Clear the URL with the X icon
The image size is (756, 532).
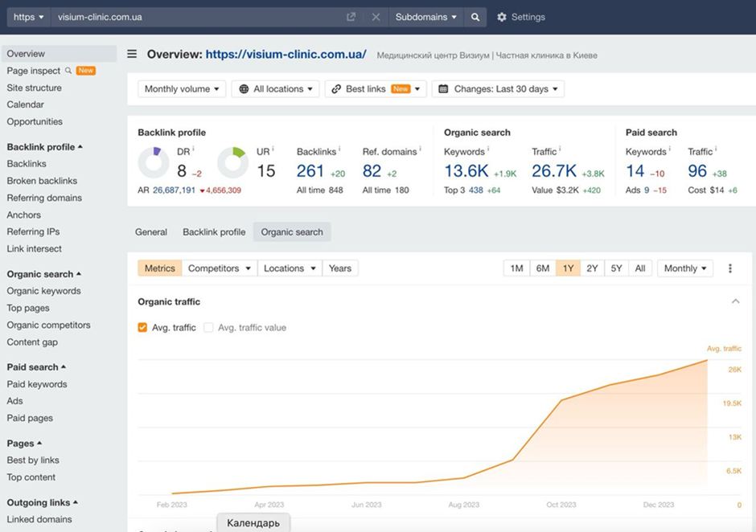(376, 17)
